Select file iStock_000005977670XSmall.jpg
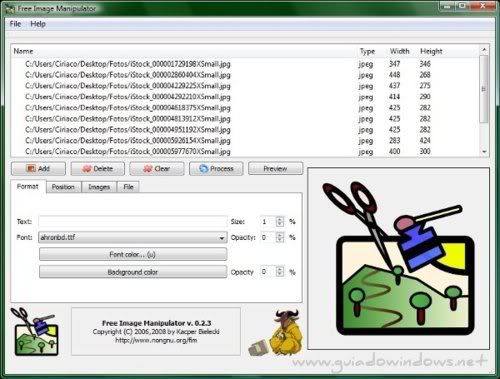The width and height of the screenshot is (500, 379). tap(128, 152)
